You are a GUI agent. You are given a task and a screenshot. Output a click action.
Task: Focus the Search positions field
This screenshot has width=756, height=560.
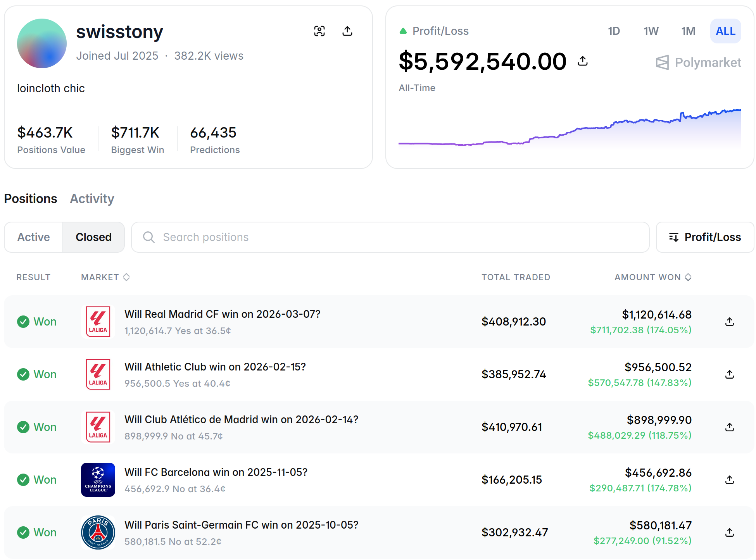click(390, 237)
